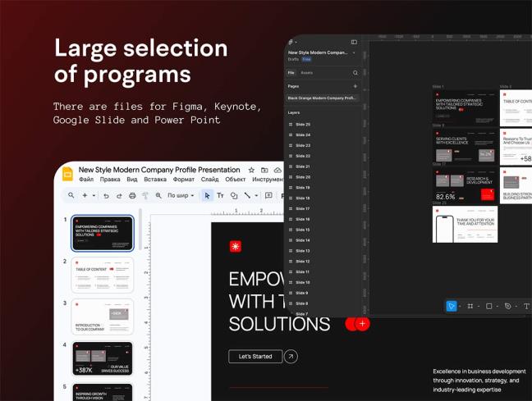Switch to the Assets tab in Figma

pyautogui.click(x=306, y=73)
